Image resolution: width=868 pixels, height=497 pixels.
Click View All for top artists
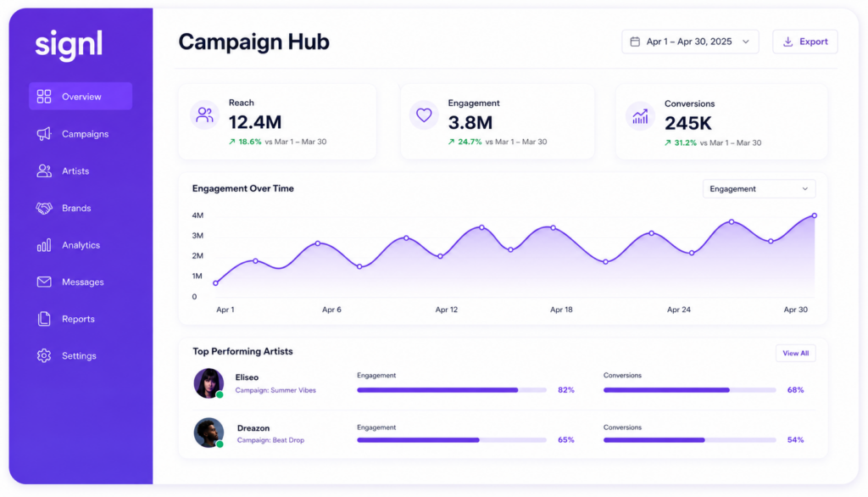(795, 353)
